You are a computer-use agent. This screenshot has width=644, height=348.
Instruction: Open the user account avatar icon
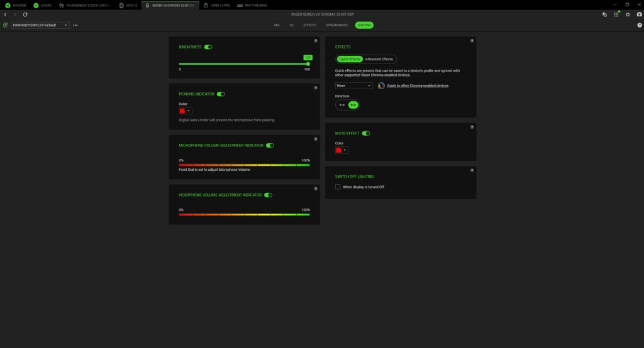pos(640,14)
